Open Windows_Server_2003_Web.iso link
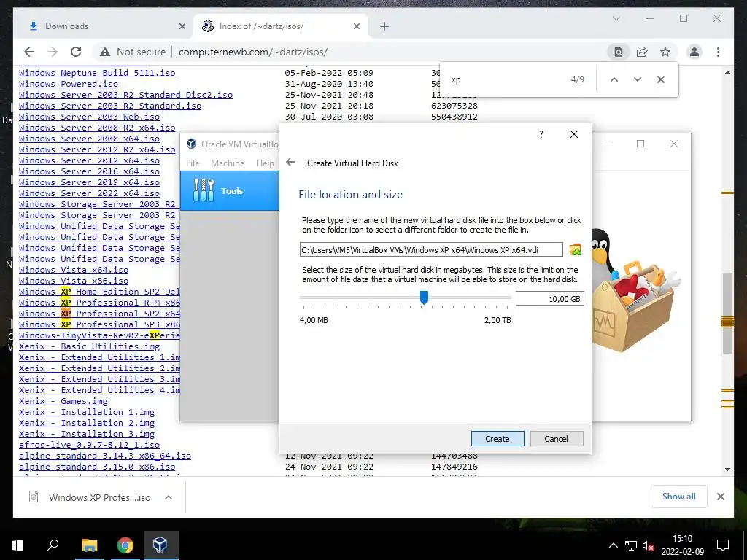This screenshot has height=560, width=747. tap(89, 117)
